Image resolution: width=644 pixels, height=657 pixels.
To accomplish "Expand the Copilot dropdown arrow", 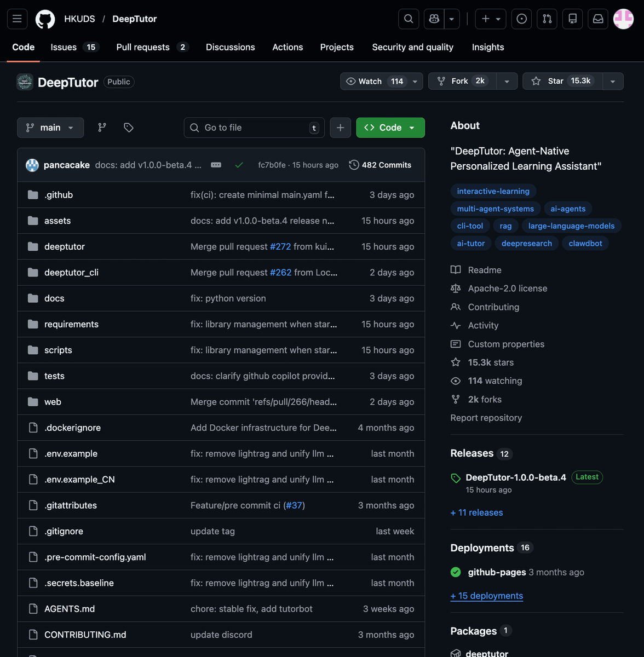I will coord(452,19).
